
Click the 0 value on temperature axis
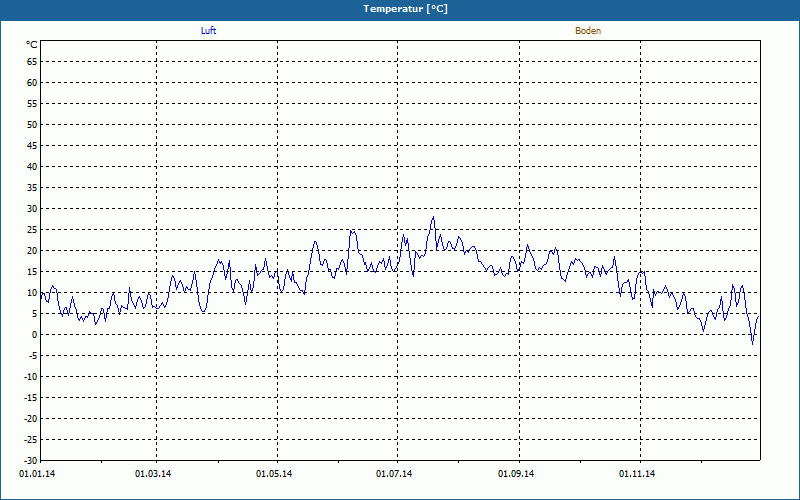[x=35, y=335]
